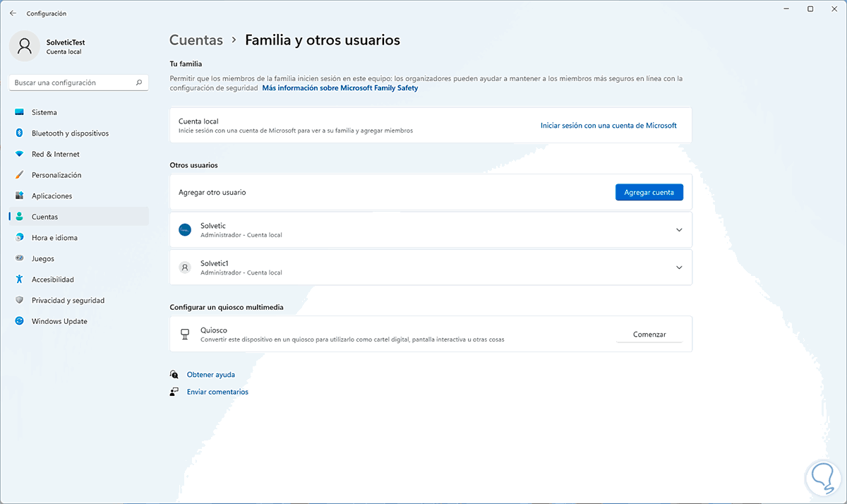
Task: Open the Juegos section
Action: [42, 258]
